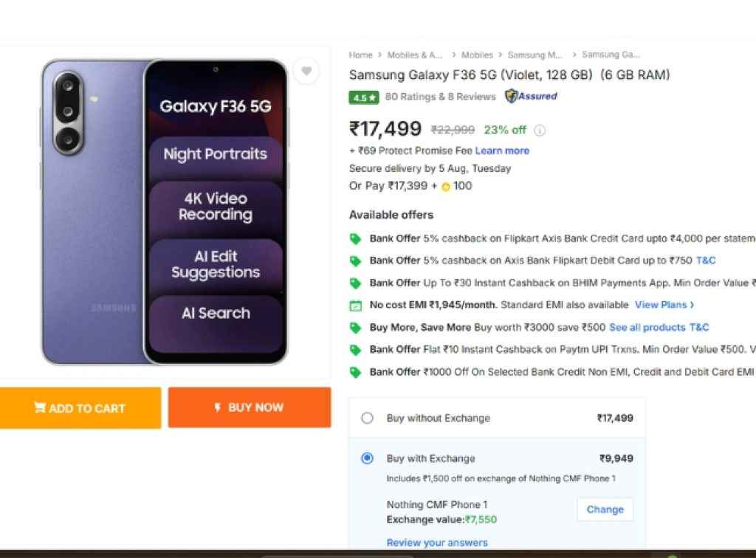Click the cart icon on ADD TO CART
756x558 pixels.
point(40,407)
